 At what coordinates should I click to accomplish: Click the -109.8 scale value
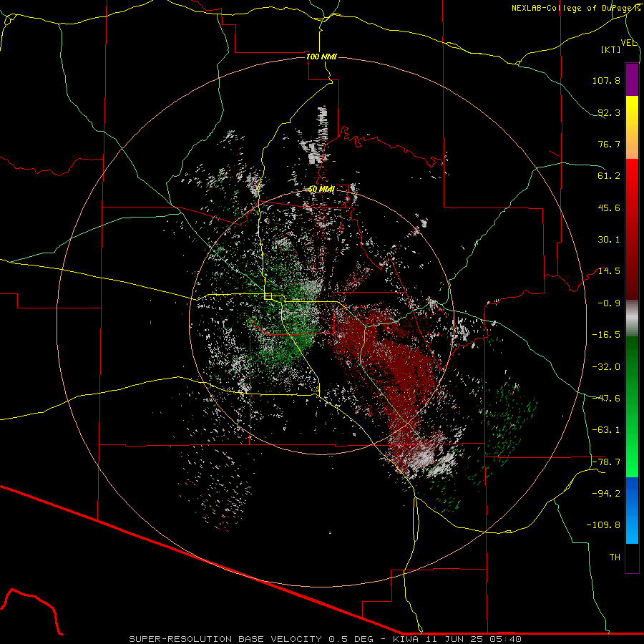tap(603, 525)
